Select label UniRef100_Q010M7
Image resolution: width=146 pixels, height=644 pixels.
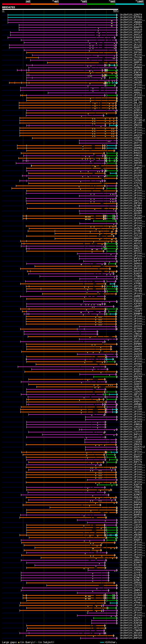pyautogui.click(x=131, y=173)
